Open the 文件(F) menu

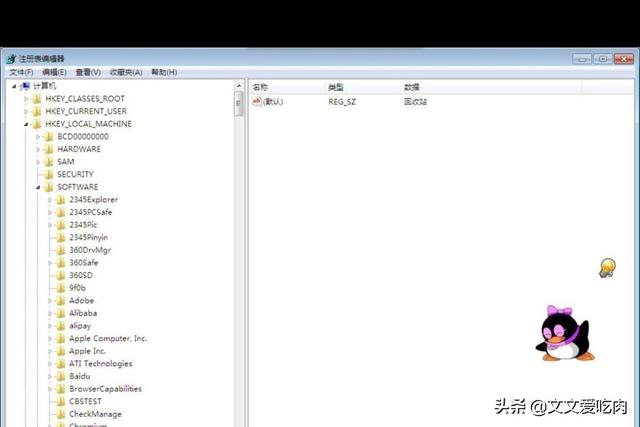point(21,72)
